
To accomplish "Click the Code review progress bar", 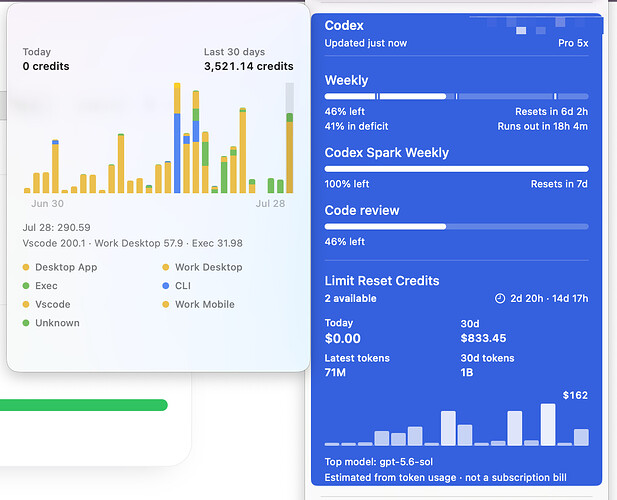I will (x=456, y=227).
